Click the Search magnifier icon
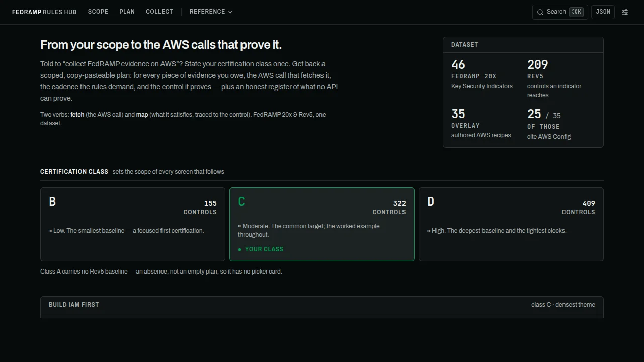 [x=540, y=12]
